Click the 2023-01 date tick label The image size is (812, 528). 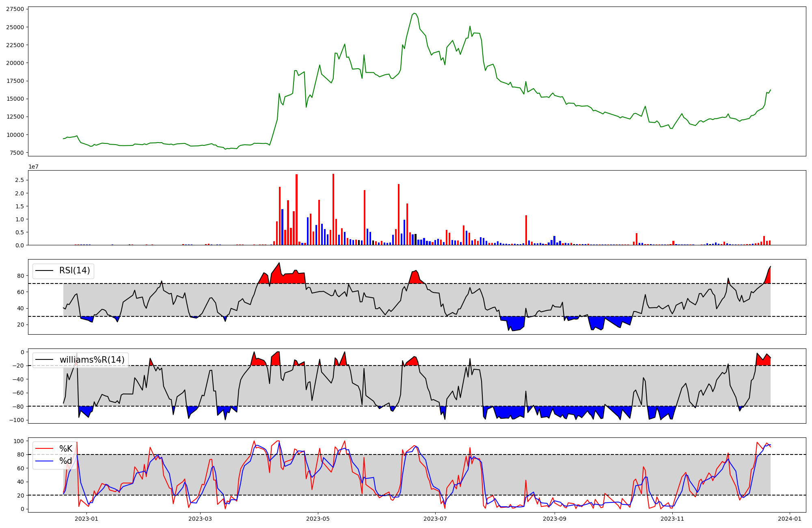click(86, 519)
